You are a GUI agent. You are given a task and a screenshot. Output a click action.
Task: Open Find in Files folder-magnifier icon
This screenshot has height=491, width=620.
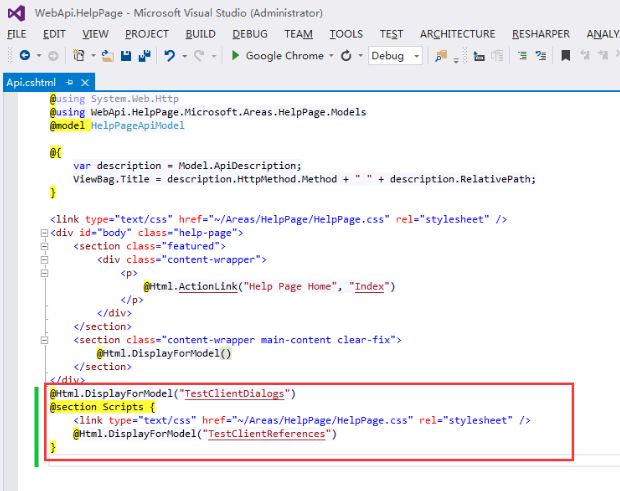[x=441, y=56]
